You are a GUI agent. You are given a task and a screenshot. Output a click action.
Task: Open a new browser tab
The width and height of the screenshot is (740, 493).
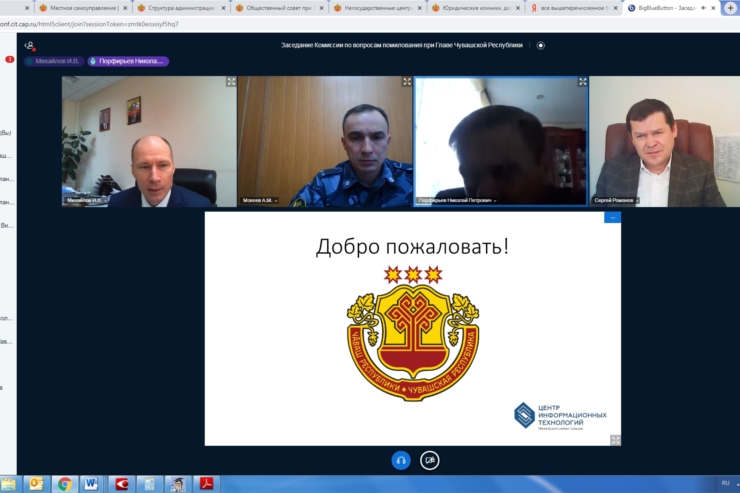pyautogui.click(x=731, y=8)
